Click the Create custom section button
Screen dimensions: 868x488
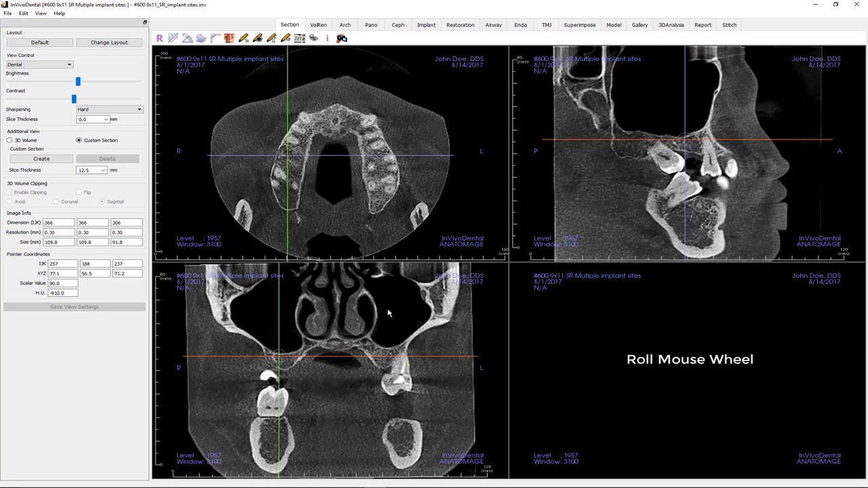[x=41, y=159]
